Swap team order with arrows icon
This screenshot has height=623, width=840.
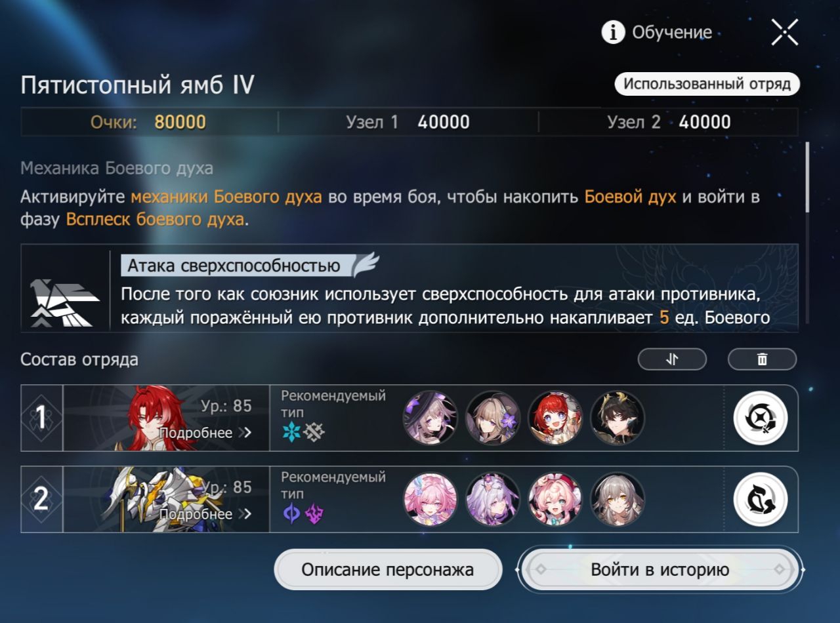click(672, 359)
